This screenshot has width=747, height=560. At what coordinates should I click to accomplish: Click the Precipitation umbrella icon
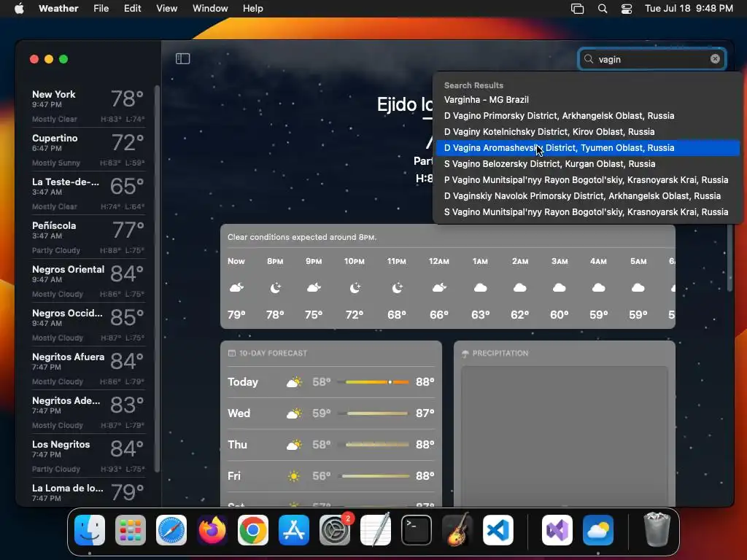click(465, 354)
